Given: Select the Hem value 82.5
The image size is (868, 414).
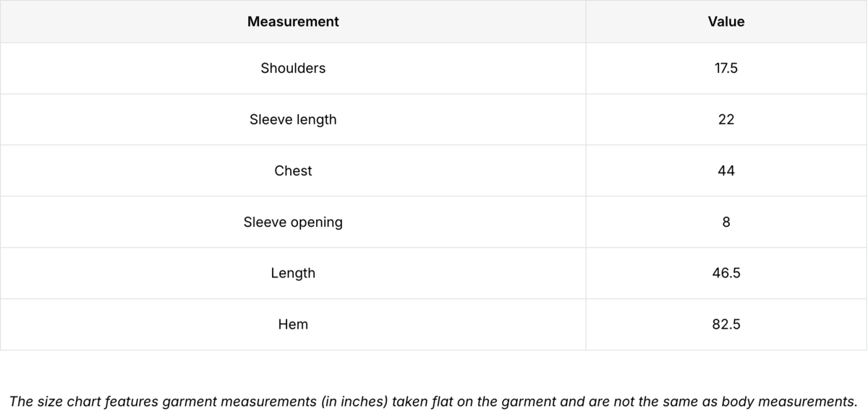Looking at the screenshot, I should [x=726, y=324].
